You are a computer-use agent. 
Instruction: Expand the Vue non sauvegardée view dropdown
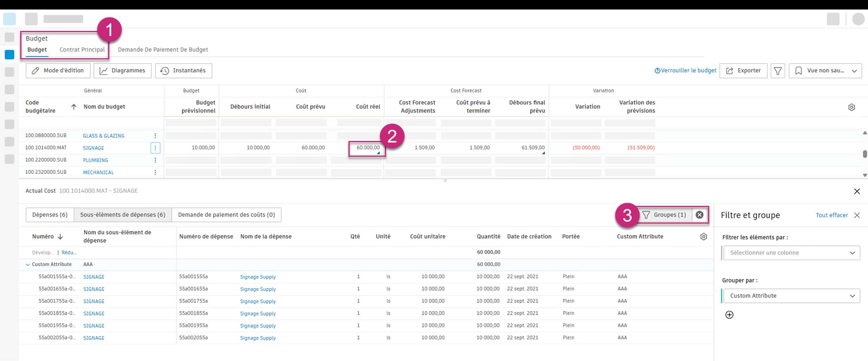tap(825, 71)
